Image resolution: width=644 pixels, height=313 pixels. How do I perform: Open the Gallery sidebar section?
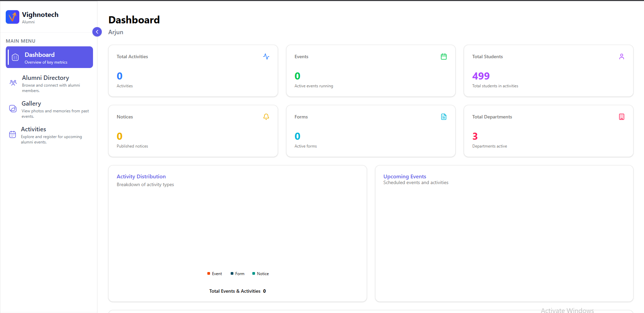[x=31, y=104]
